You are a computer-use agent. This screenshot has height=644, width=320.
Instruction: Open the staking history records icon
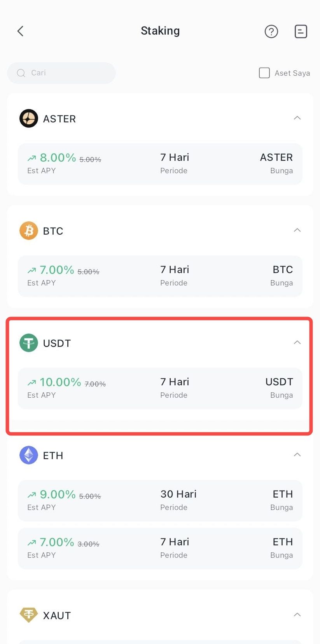(301, 31)
